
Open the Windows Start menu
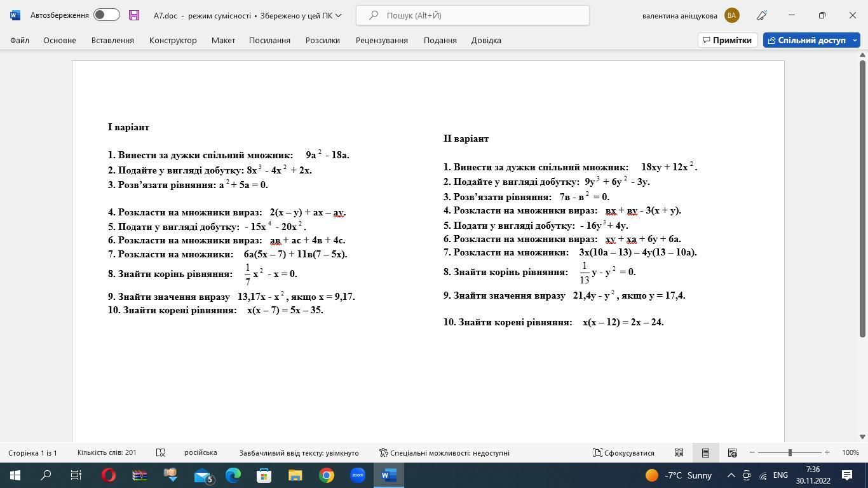pyautogui.click(x=15, y=475)
